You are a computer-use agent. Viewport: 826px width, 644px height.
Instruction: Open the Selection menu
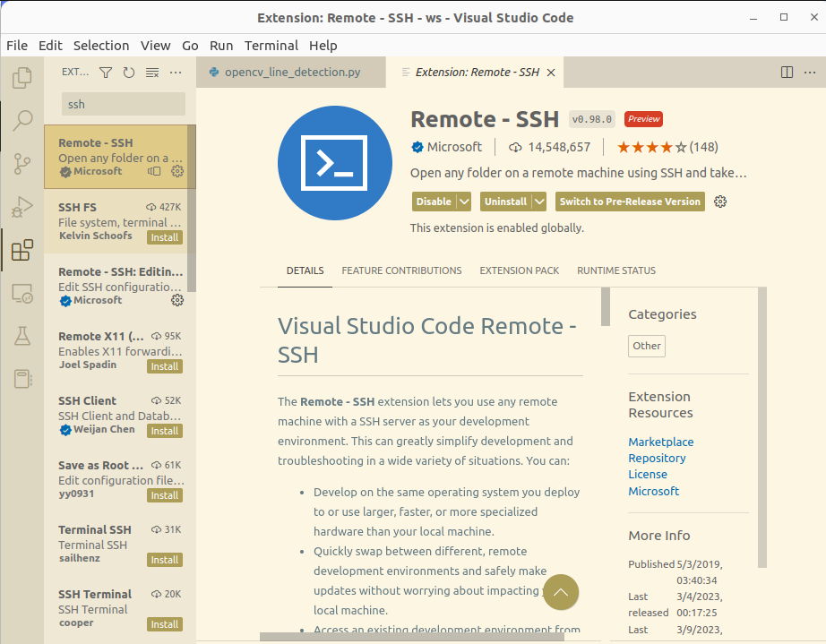coord(101,46)
